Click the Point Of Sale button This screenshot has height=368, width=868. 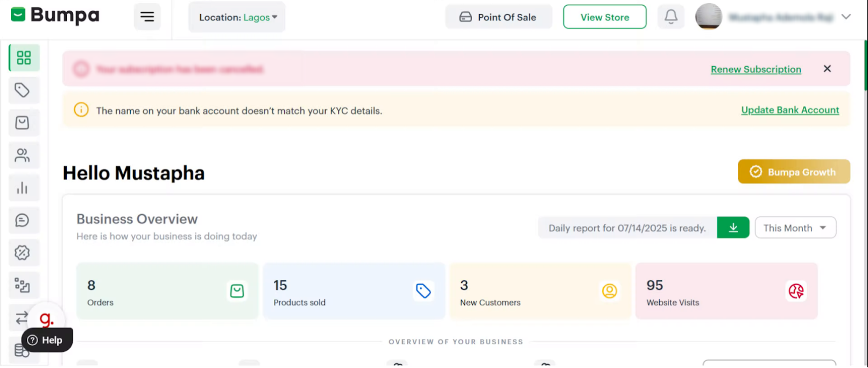(499, 17)
